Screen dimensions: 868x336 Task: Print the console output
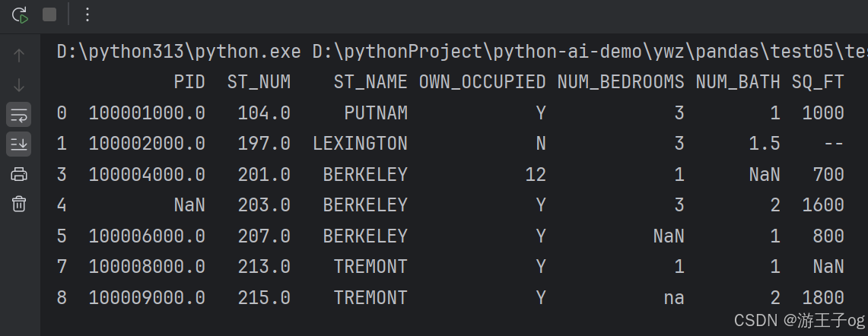19,174
